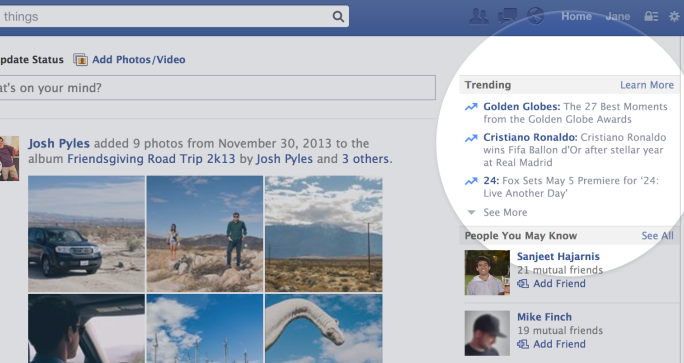Click See More under Trending
This screenshot has height=363, width=684.
coord(505,212)
